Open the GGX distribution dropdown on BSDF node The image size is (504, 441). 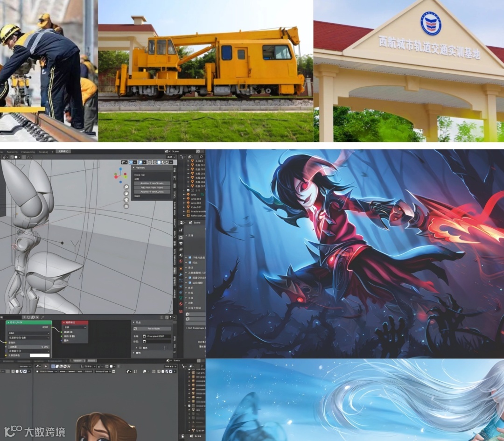pyautogui.click(x=29, y=333)
